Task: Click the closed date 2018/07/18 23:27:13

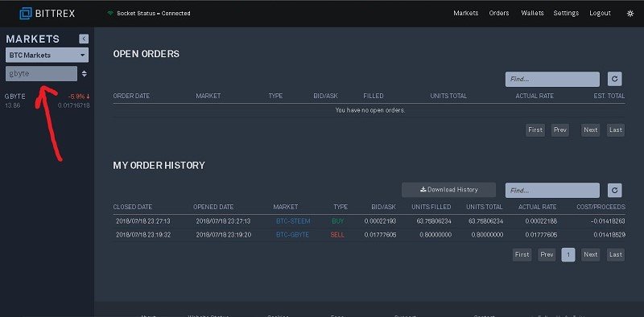Action: tap(143, 221)
